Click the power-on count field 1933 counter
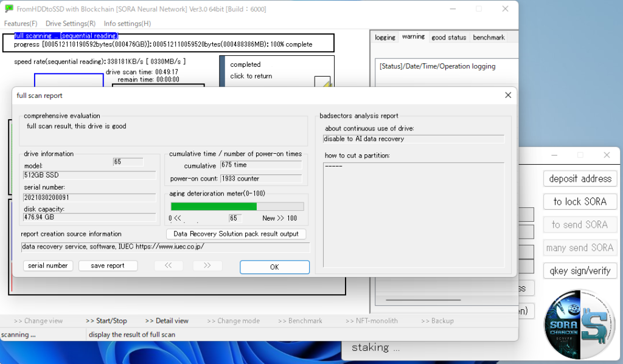This screenshot has height=364, width=623. tap(261, 179)
